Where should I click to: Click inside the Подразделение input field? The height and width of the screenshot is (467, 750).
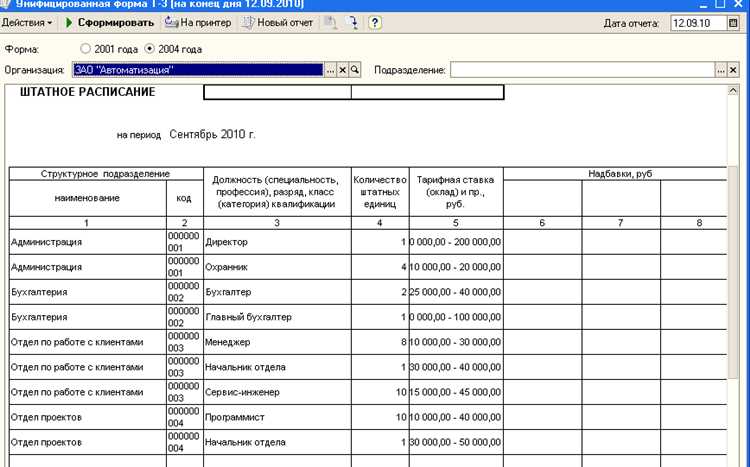[x=580, y=70]
